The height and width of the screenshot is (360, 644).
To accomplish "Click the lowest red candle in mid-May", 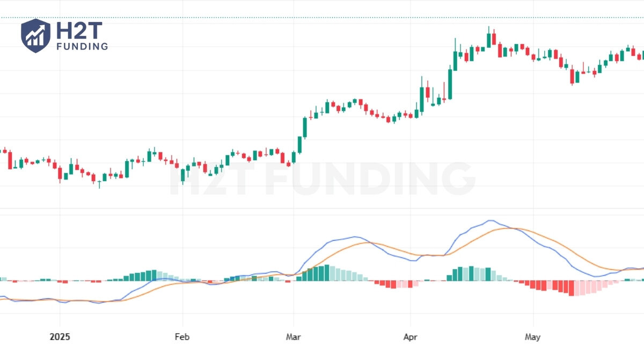I will [572, 76].
